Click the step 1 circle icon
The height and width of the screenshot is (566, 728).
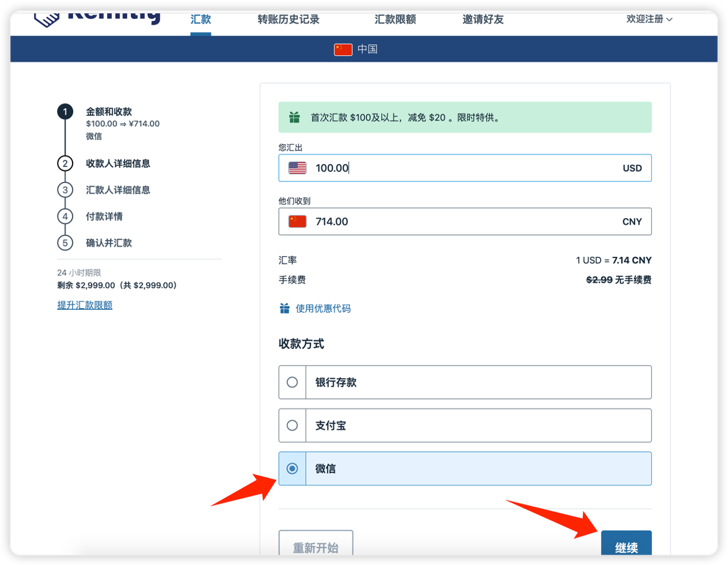pos(65,111)
